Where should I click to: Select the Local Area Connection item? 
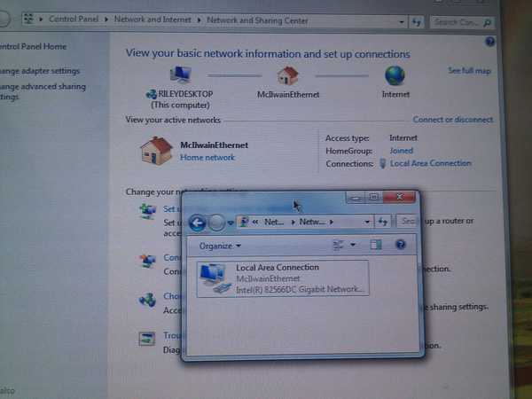point(283,278)
